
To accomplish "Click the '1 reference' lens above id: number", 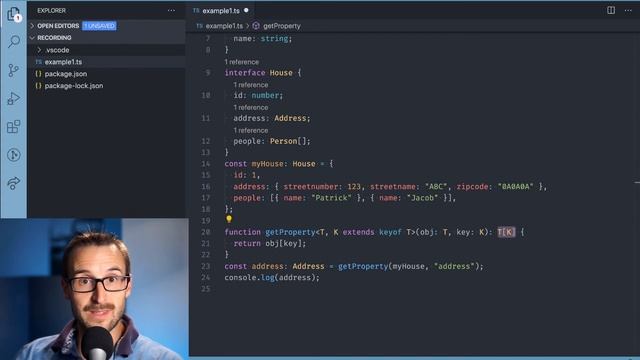I will tap(251, 85).
